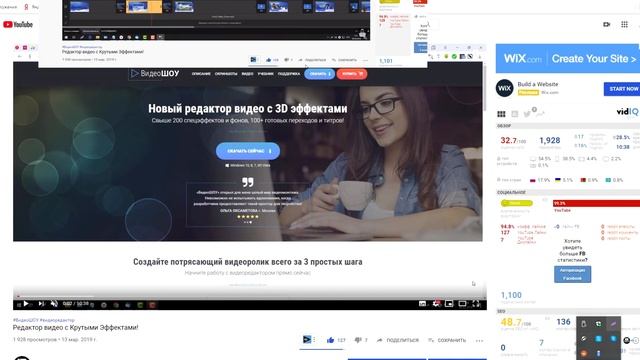Click the tray popup top-left USB icon
The height and width of the screenshot is (360, 640).
click(x=584, y=324)
